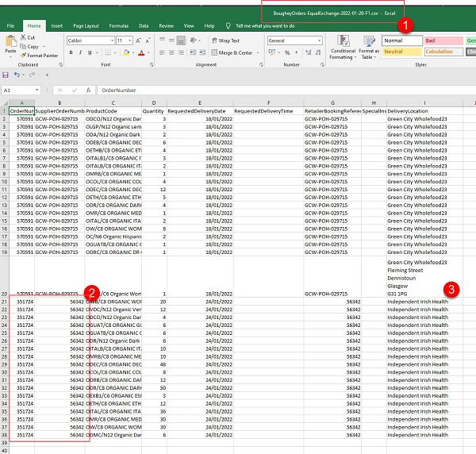
Task: Decrease font size with the smaller A icon
Action: point(148,40)
